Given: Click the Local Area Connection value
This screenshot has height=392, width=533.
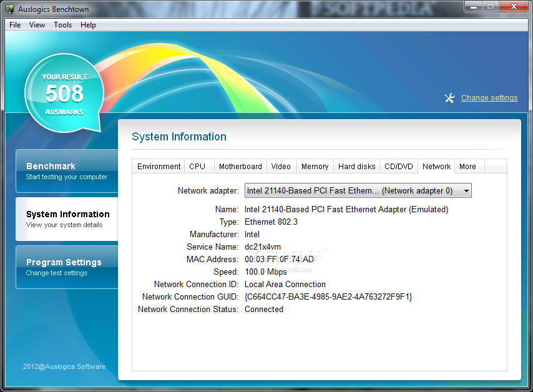Looking at the screenshot, I should tap(285, 284).
